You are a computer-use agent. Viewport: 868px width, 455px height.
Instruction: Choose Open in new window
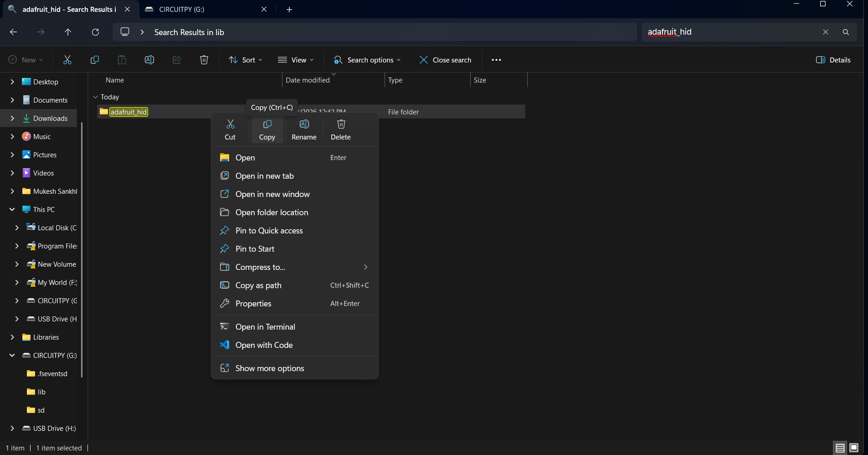pyautogui.click(x=295, y=194)
